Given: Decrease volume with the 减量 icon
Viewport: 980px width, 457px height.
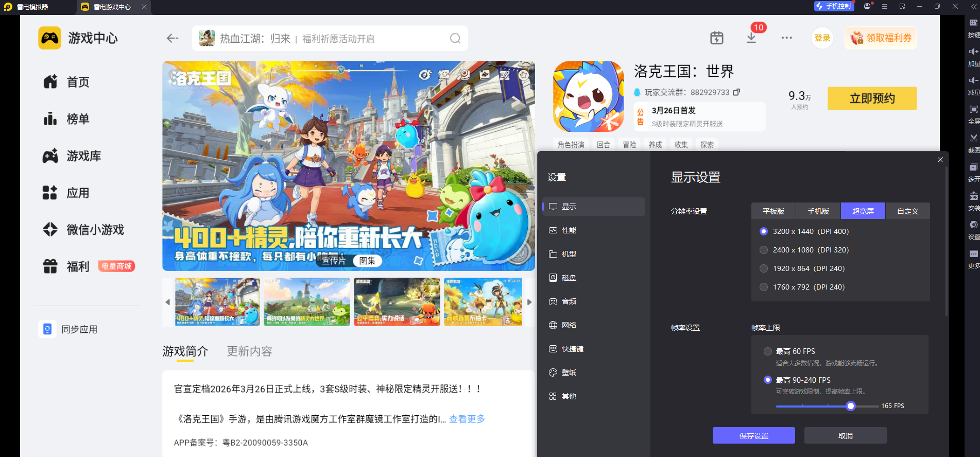Looking at the screenshot, I should coord(973,80).
